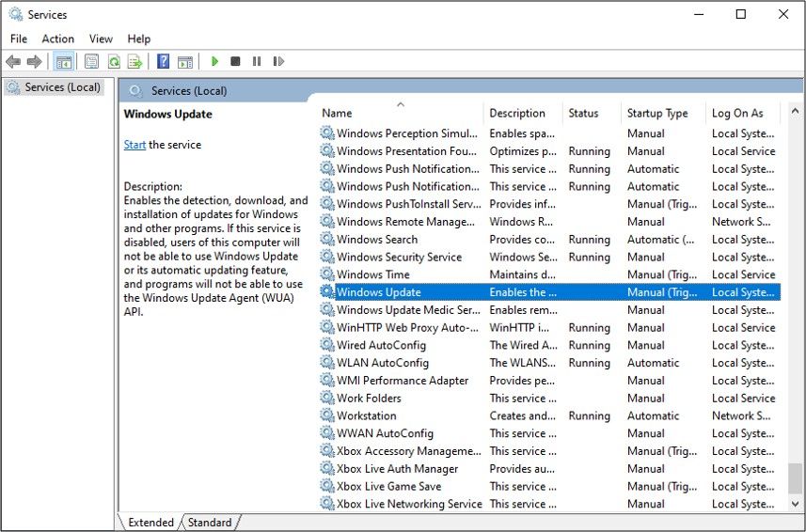Screen dimensions: 806x532
Task: Select the Windows Remote Manage... service
Action: click(x=549, y=221)
